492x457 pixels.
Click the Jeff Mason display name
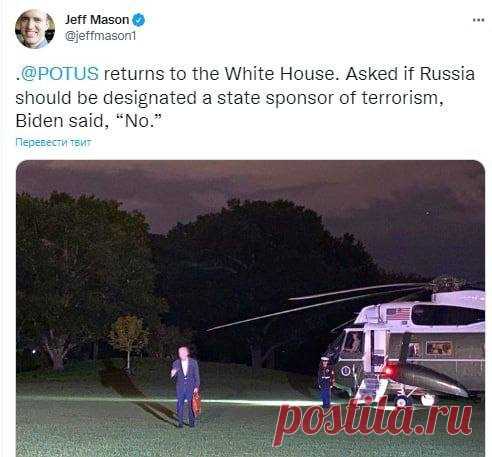pyautogui.click(x=97, y=20)
